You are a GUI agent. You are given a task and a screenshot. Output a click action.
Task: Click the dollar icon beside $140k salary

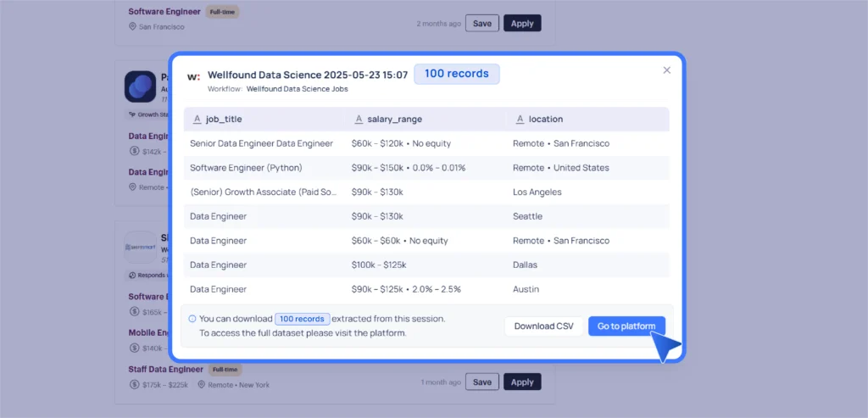134,348
